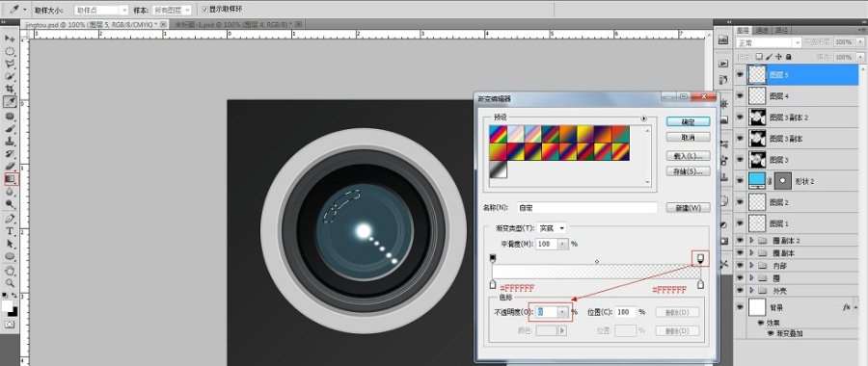This screenshot has height=366, width=868.
Task: Expand the 内部 layer group
Action: click(x=751, y=266)
